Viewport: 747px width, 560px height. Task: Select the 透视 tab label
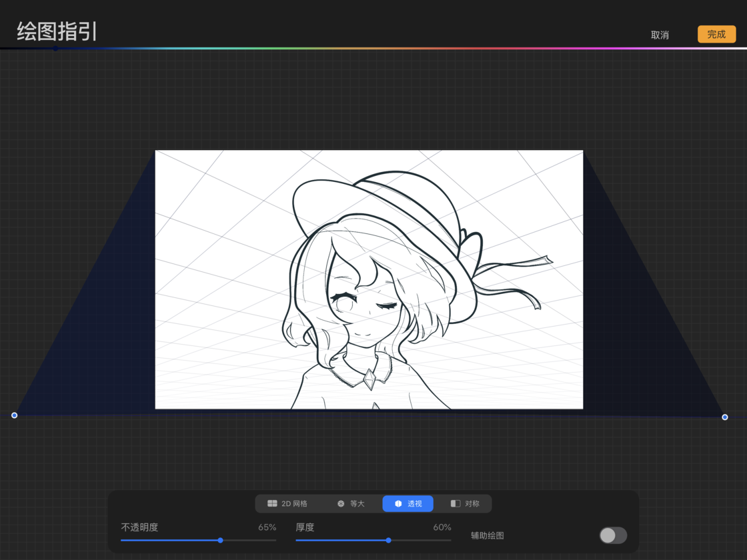pyautogui.click(x=415, y=503)
